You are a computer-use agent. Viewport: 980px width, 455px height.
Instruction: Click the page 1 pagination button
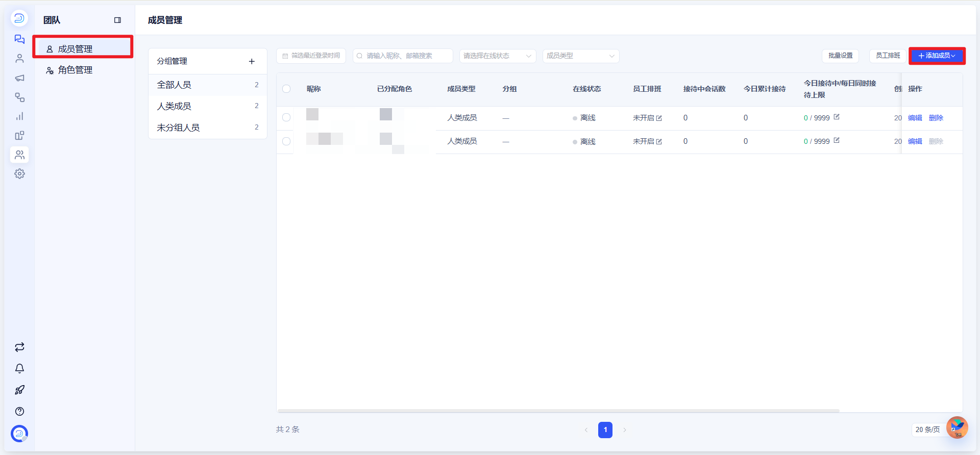point(605,429)
